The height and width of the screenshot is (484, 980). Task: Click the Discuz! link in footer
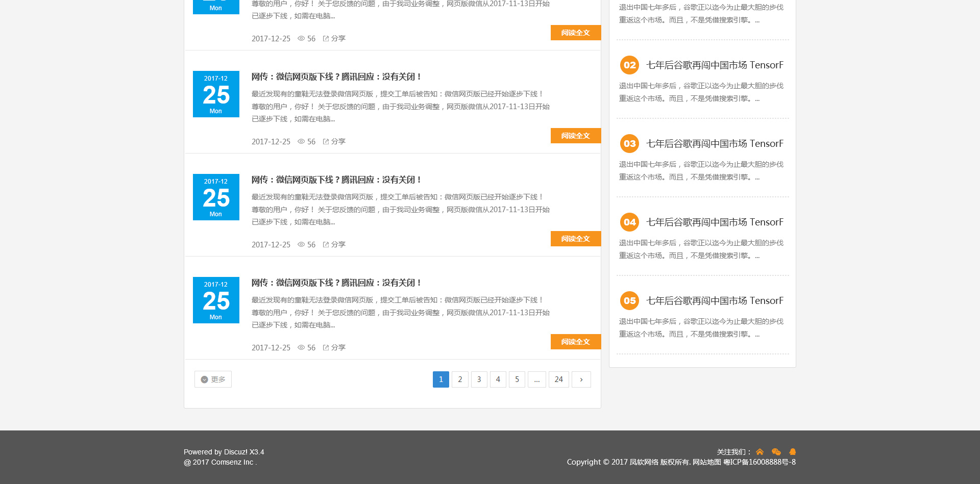[235, 452]
